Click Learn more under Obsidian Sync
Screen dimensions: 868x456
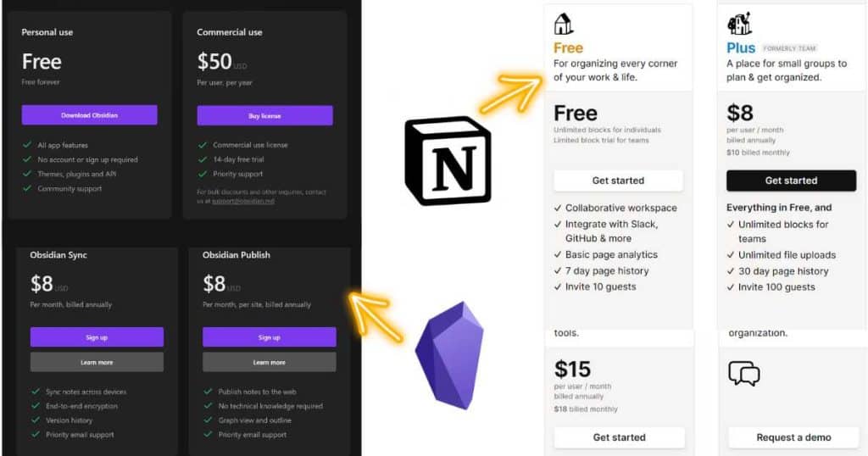tap(97, 362)
